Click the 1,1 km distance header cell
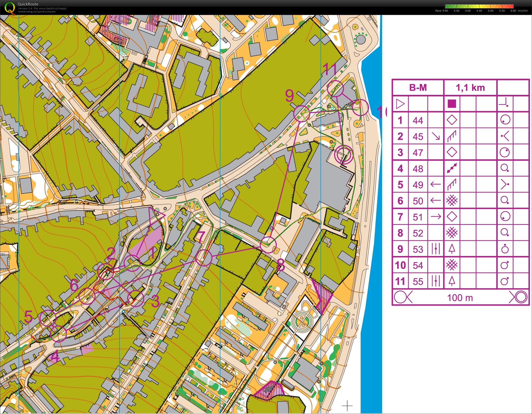This screenshot has height=414, width=532. coord(470,88)
